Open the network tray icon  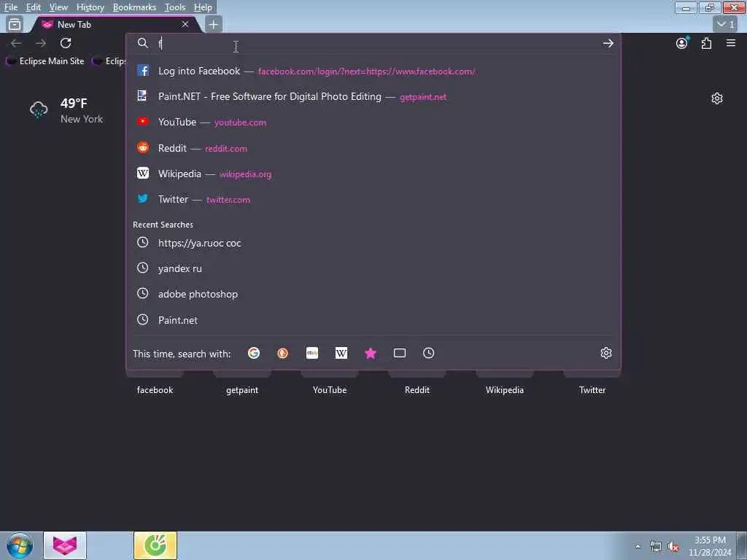656,547
